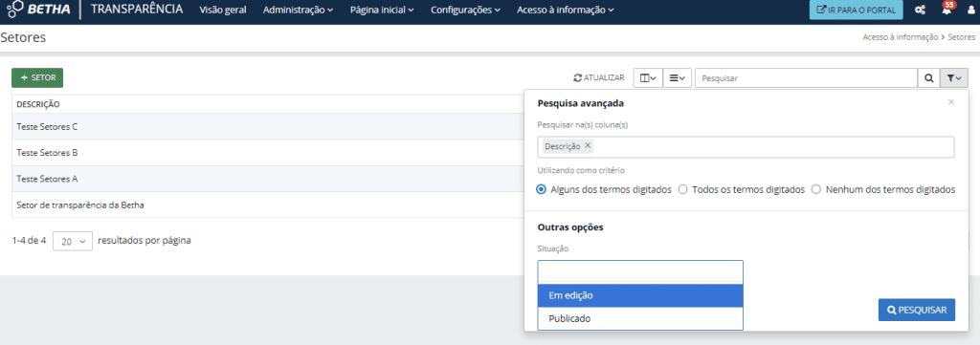Viewport: 980px width, 345px height.
Task: Expand the Configurações menu
Action: coord(466,10)
